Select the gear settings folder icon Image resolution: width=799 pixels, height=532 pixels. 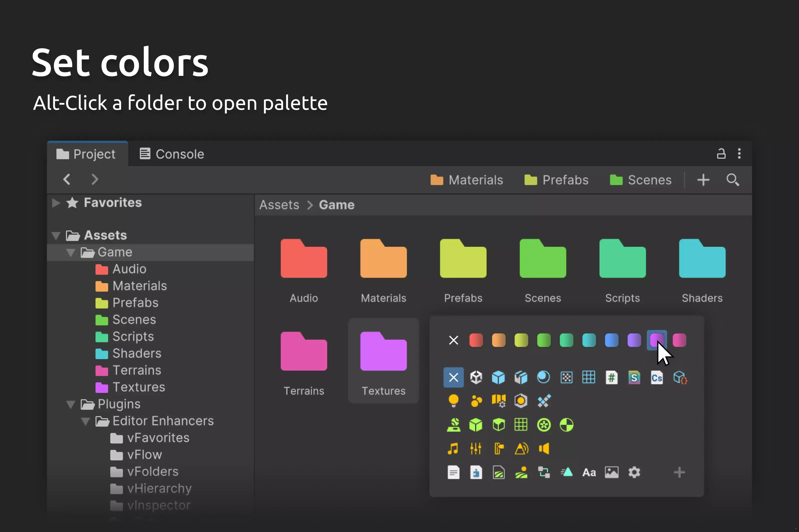[634, 472]
